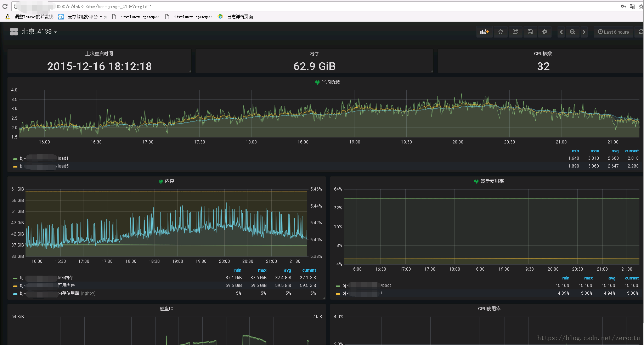Image resolution: width=644 pixels, height=345 pixels.
Task: Open the 上次重启时间 panel title menu
Action: [99, 53]
